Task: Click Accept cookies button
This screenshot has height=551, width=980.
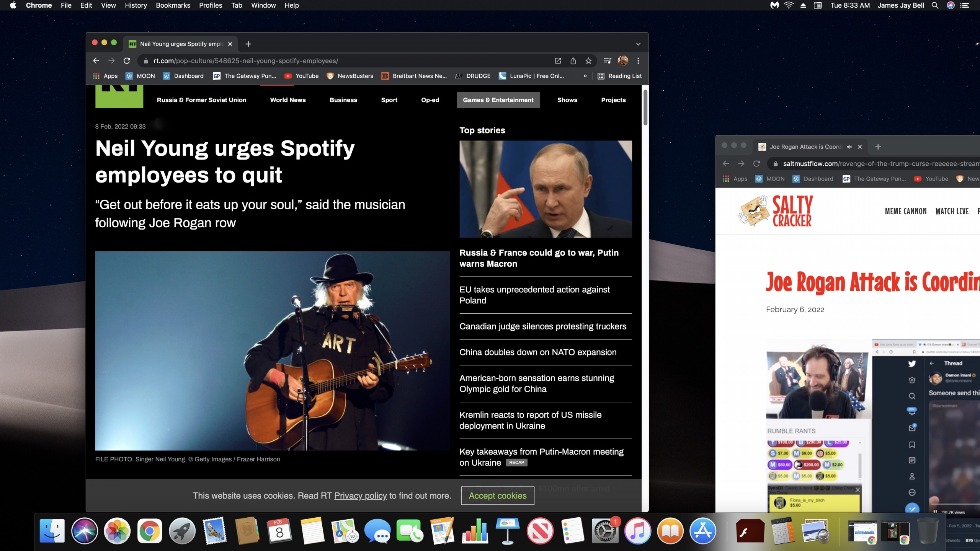Action: (497, 496)
